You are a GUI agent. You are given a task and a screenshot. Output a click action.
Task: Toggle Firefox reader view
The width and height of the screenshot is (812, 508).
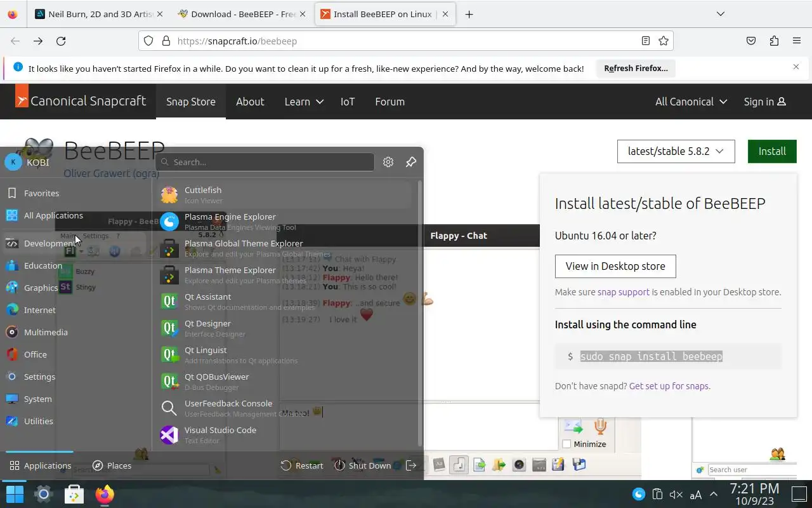coord(645,41)
